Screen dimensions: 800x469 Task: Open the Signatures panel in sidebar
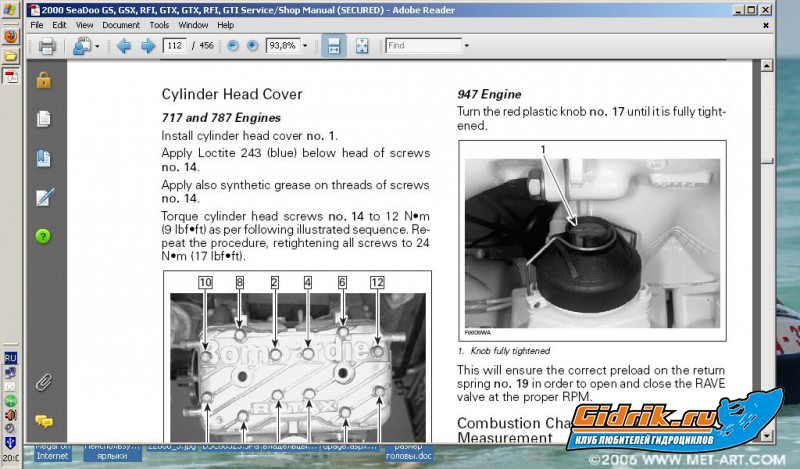pos(43,197)
